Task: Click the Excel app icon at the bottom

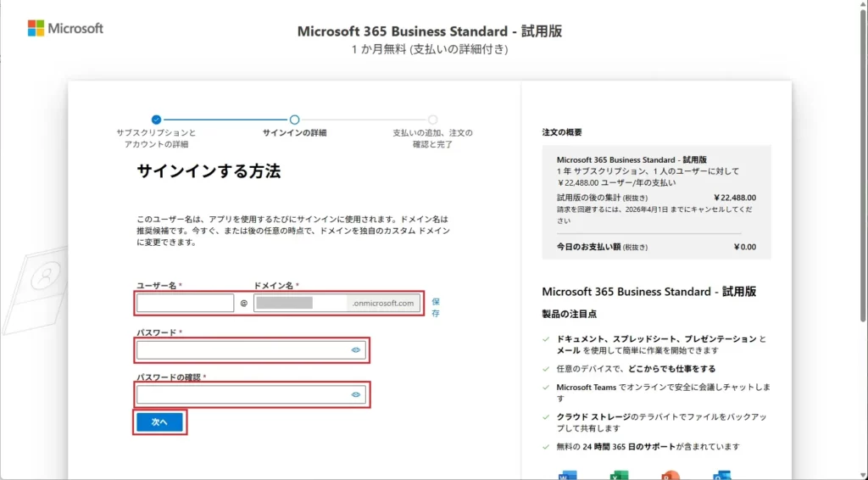Action: tap(619, 475)
